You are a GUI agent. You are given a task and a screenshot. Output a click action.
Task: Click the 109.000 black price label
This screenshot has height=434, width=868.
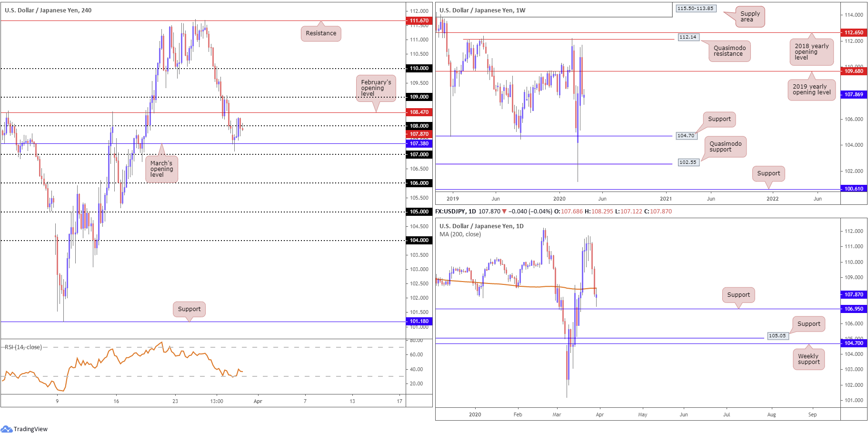[419, 97]
